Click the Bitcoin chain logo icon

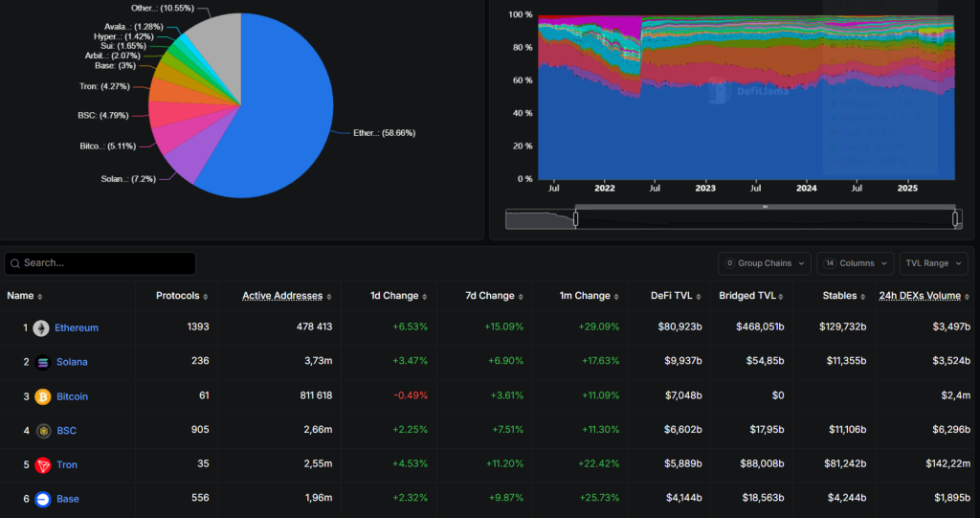tap(43, 396)
